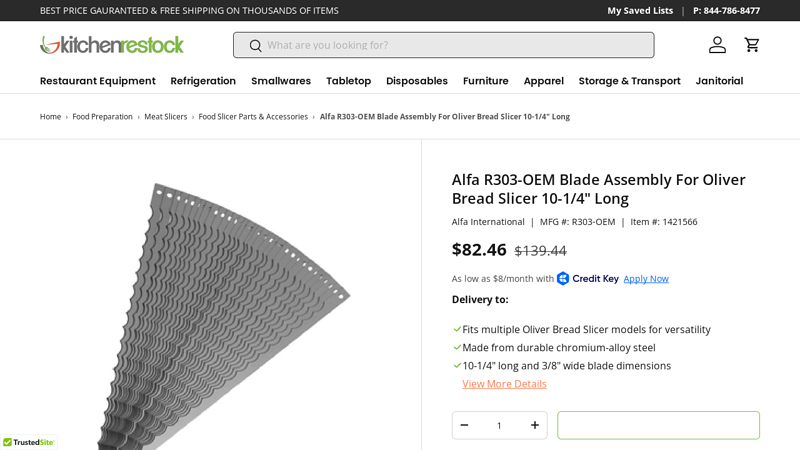
Task: Go to My Saved Lists
Action: tap(640, 11)
